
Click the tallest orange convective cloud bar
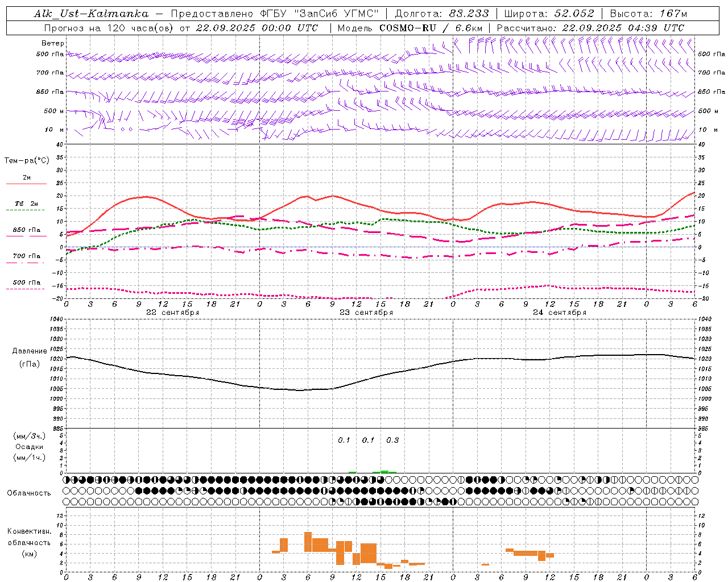pyautogui.click(x=308, y=542)
